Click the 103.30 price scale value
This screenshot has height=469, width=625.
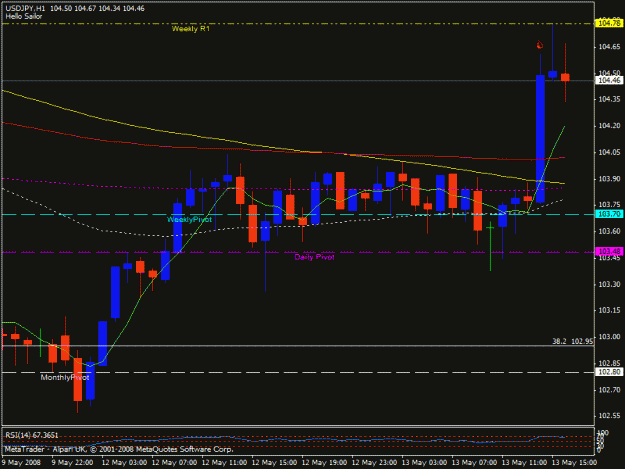(x=609, y=284)
